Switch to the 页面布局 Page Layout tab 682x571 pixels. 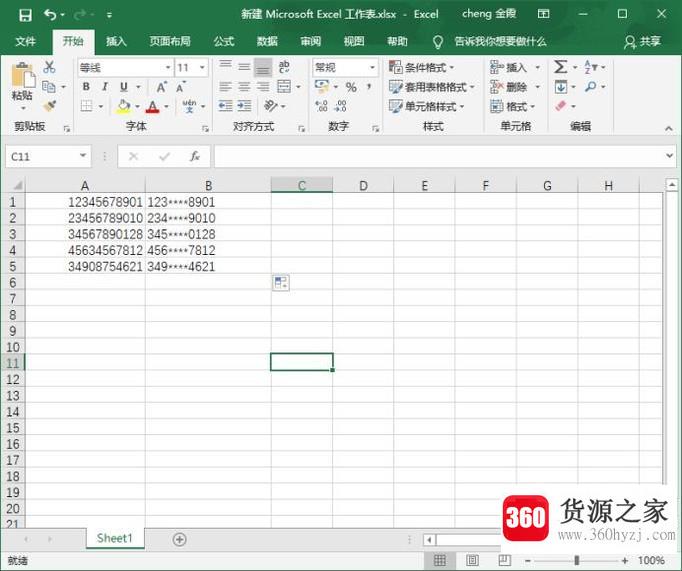[170, 41]
